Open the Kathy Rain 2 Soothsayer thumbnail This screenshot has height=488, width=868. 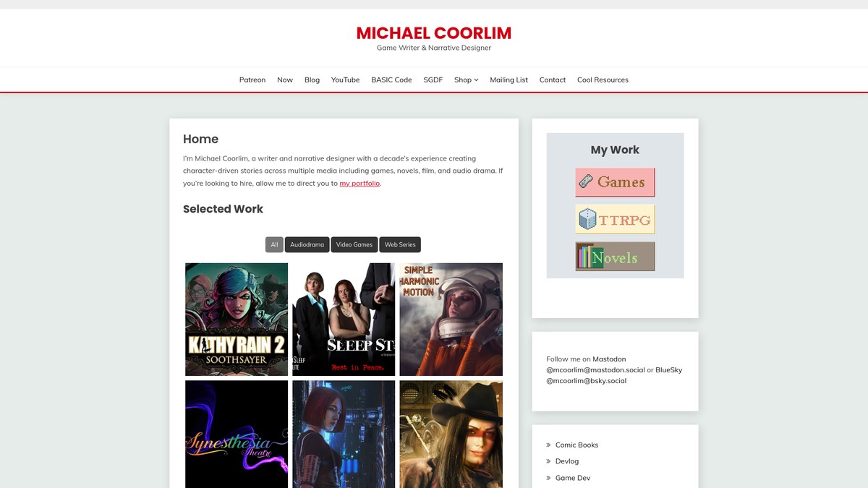point(237,319)
